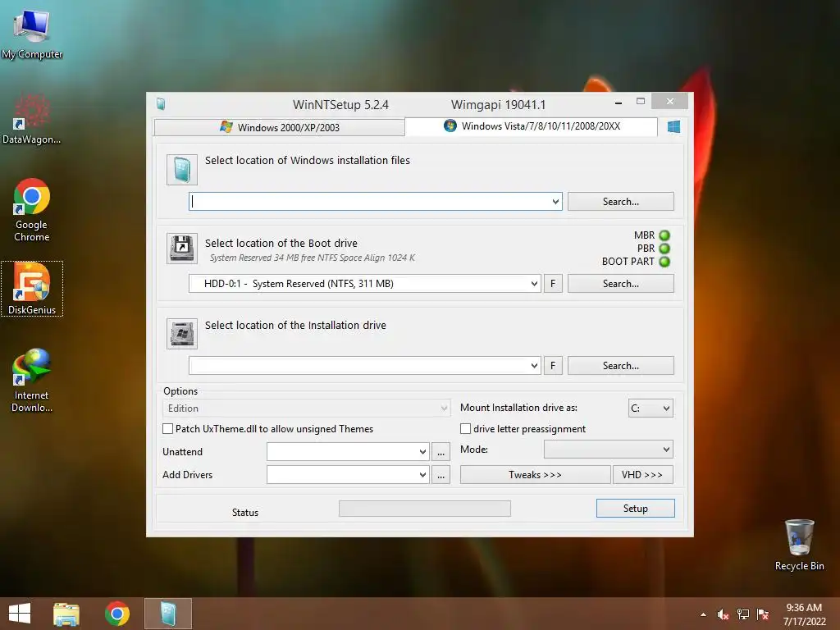Click the PBR green status indicator

(664, 249)
